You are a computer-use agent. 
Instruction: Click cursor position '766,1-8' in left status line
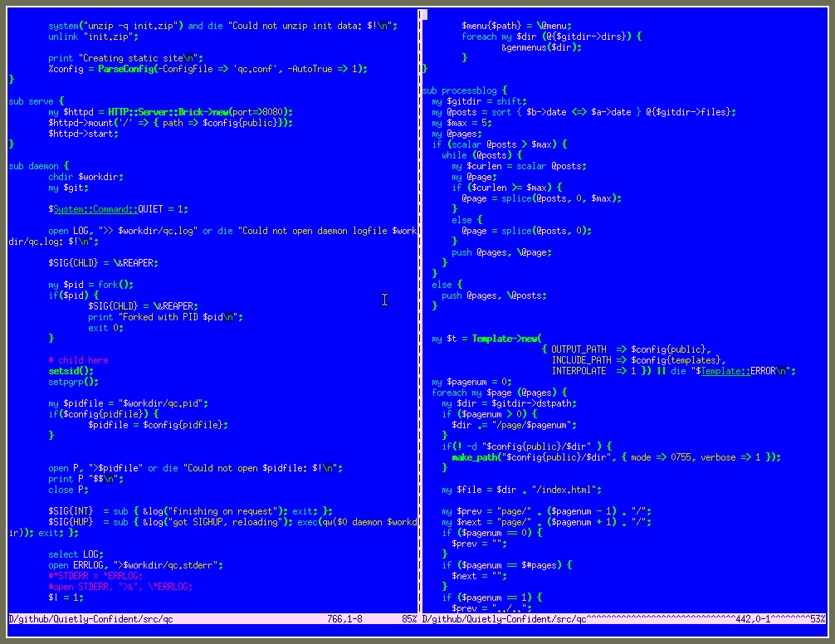tap(345, 619)
